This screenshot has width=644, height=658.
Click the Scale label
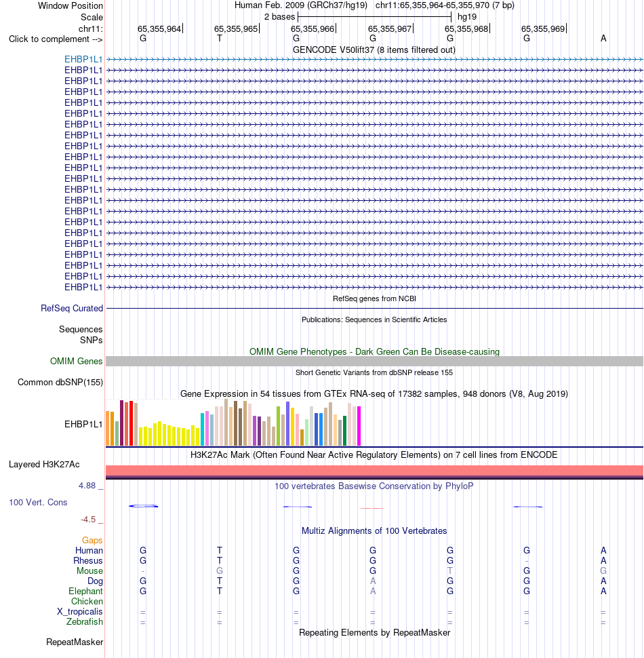tap(92, 17)
